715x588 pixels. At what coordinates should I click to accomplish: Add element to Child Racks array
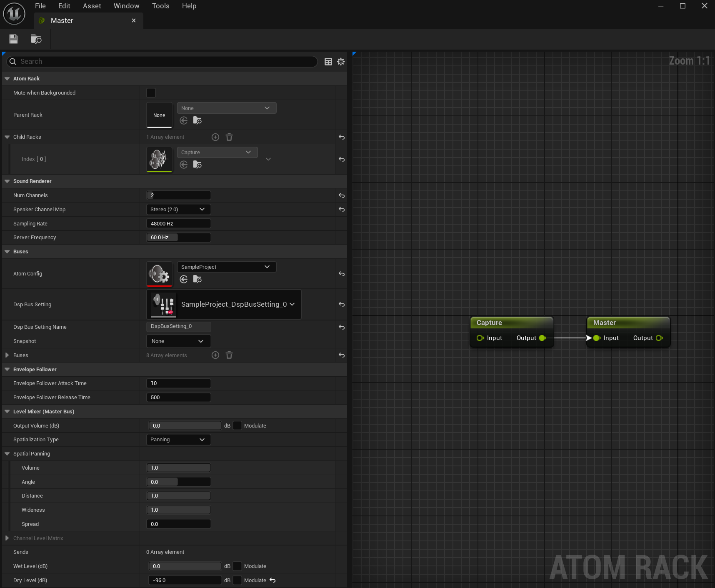click(215, 137)
